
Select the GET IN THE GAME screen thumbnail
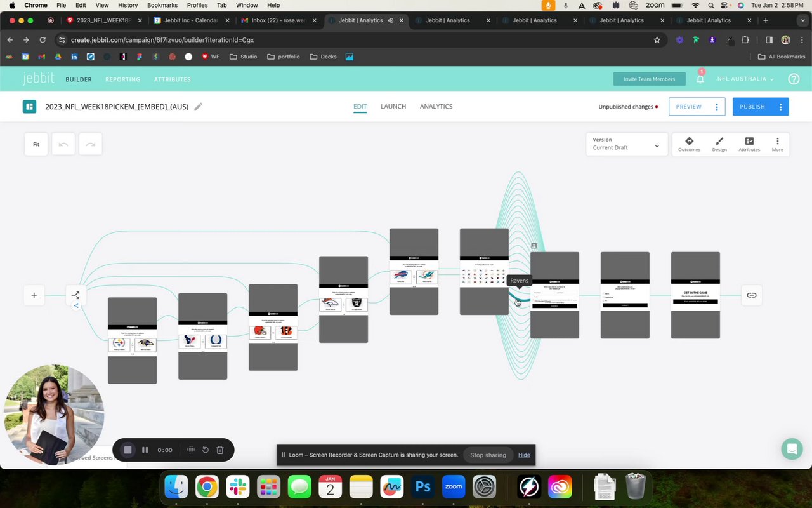(695, 295)
